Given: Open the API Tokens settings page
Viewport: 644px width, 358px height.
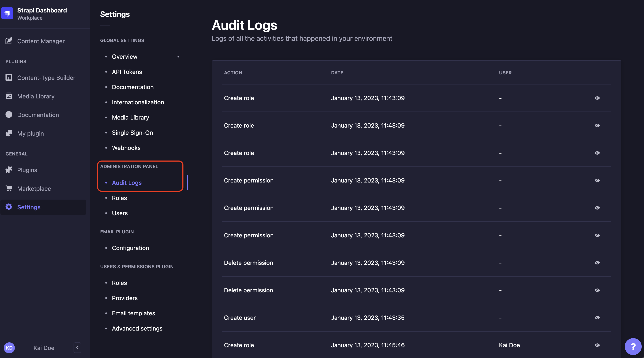Looking at the screenshot, I should click(127, 72).
